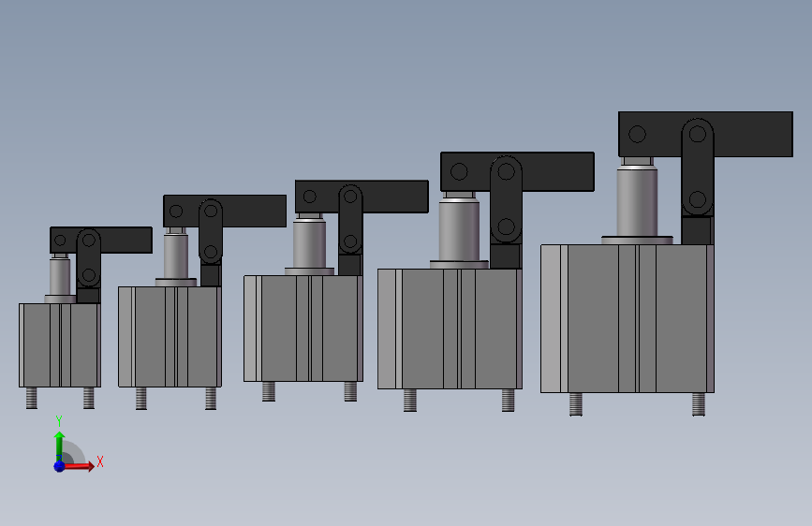This screenshot has height=526, width=812.
Task: Select the piston rod of the fourth clamp
Action: (459, 231)
